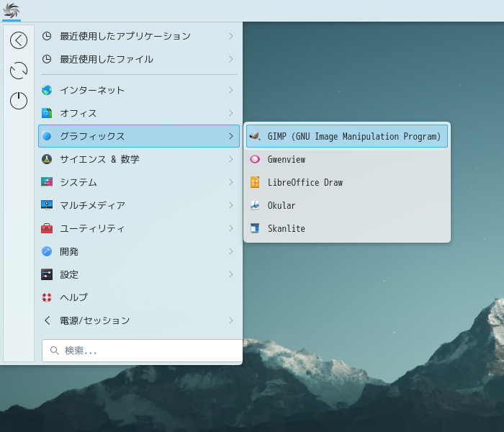Expand インターネット submenu arrow
The width and height of the screenshot is (504, 432).
coord(231,90)
